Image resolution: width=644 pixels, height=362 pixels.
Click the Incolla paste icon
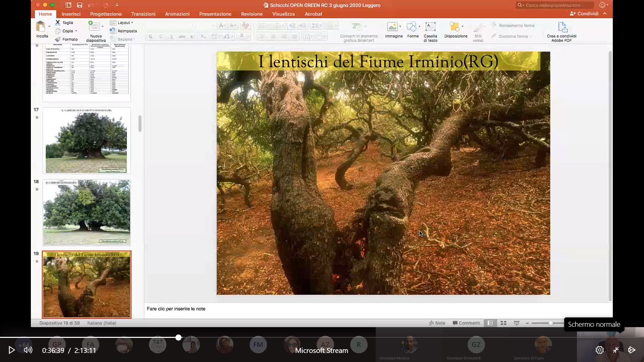[x=41, y=27]
